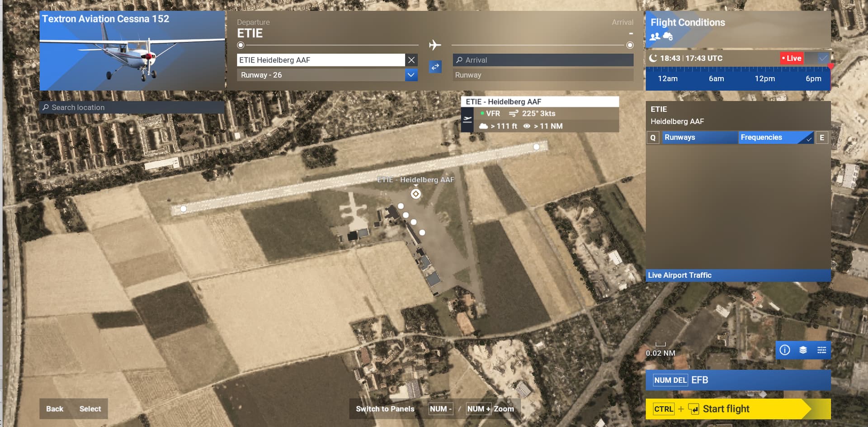Screen dimensions: 868x427
Task: Select the west runway end marker
Action: point(183,209)
